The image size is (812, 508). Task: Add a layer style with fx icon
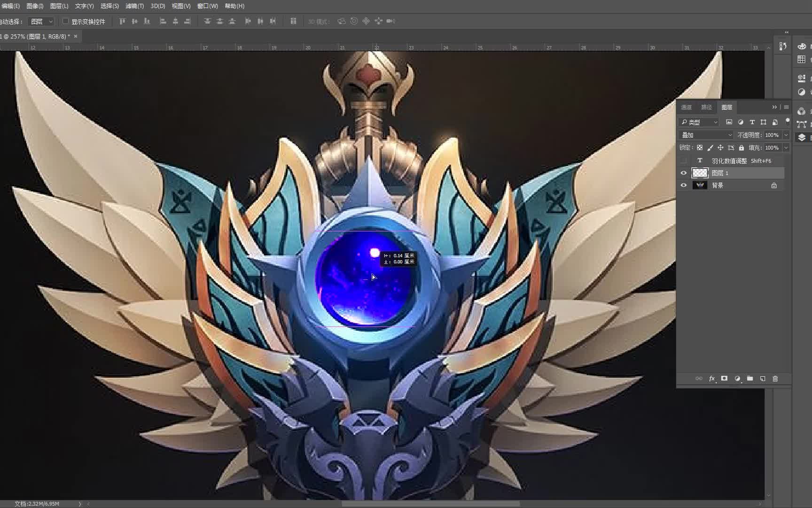coord(712,379)
